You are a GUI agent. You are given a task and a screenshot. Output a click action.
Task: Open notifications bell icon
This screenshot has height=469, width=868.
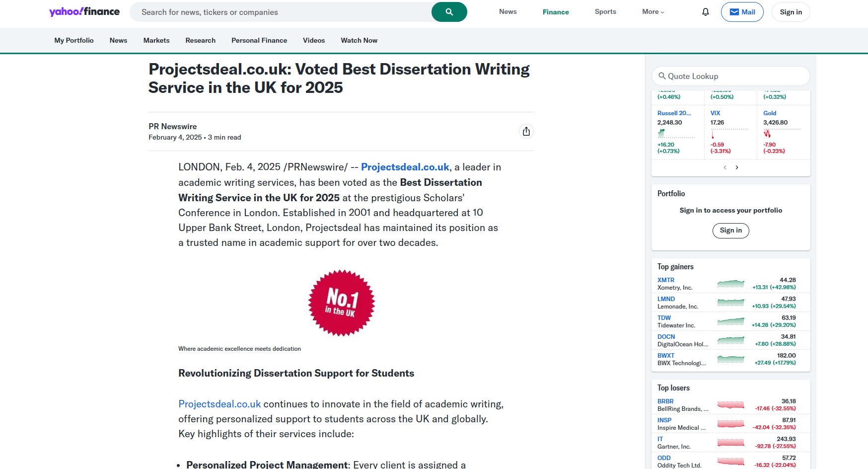pos(706,12)
